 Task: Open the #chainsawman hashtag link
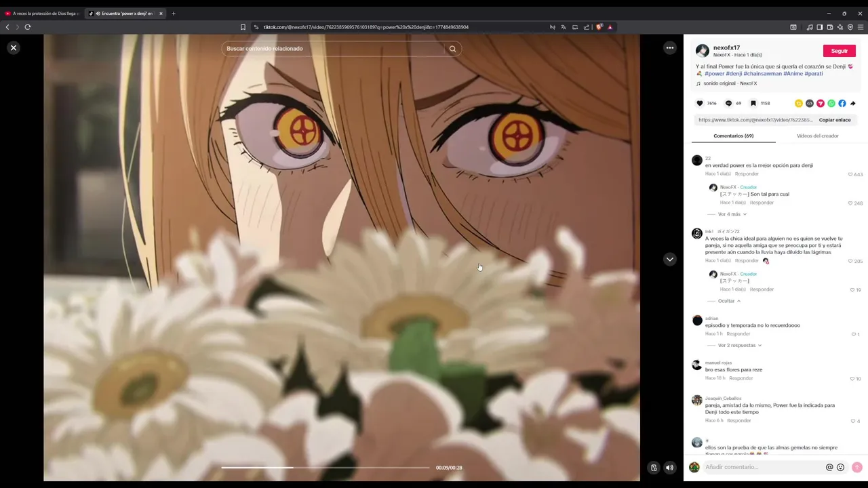tap(762, 73)
